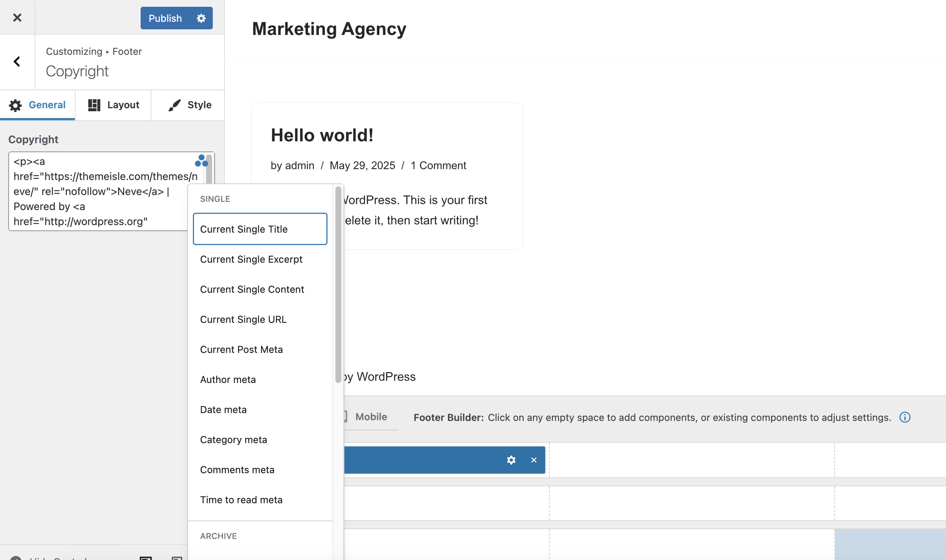This screenshot has height=560, width=946.
Task: Switch to the Style tab
Action: point(190,105)
